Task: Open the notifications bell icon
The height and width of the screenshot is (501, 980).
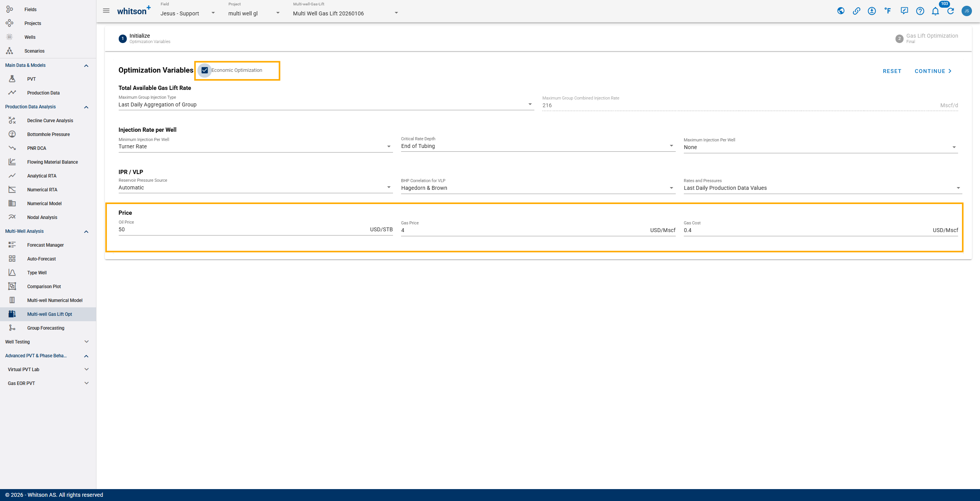Action: 935,11
